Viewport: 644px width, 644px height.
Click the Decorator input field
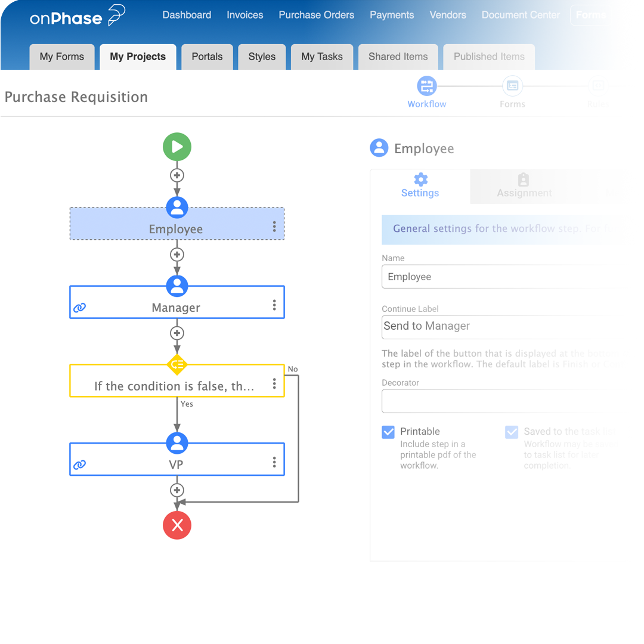[x=497, y=401]
